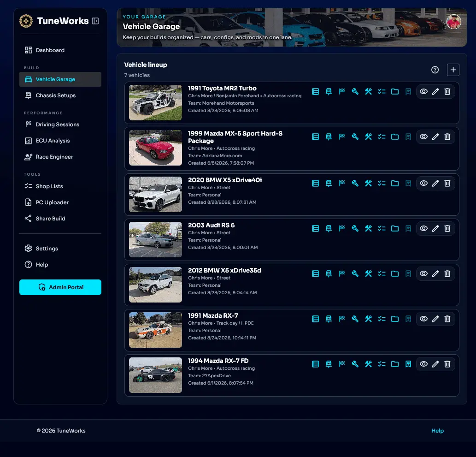The width and height of the screenshot is (476, 457).
Task: Open Shop Lists under Tools
Action: 60,186
